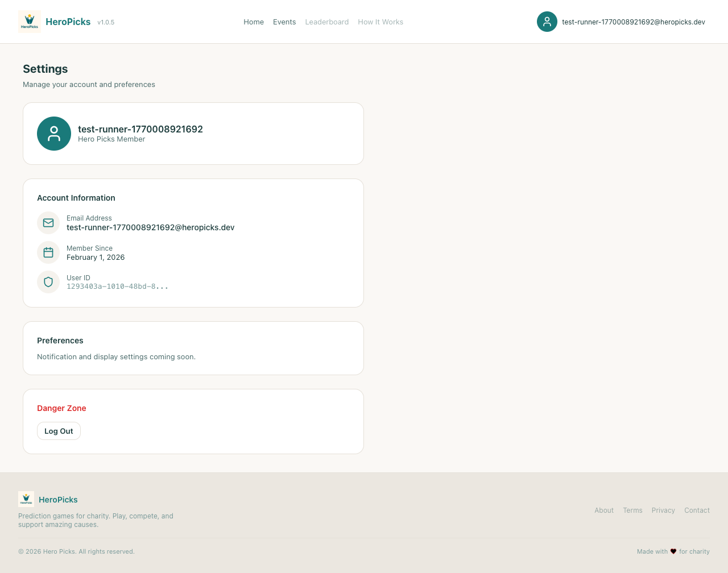Click the truncated User ID value
The image size is (728, 573).
pos(117,286)
